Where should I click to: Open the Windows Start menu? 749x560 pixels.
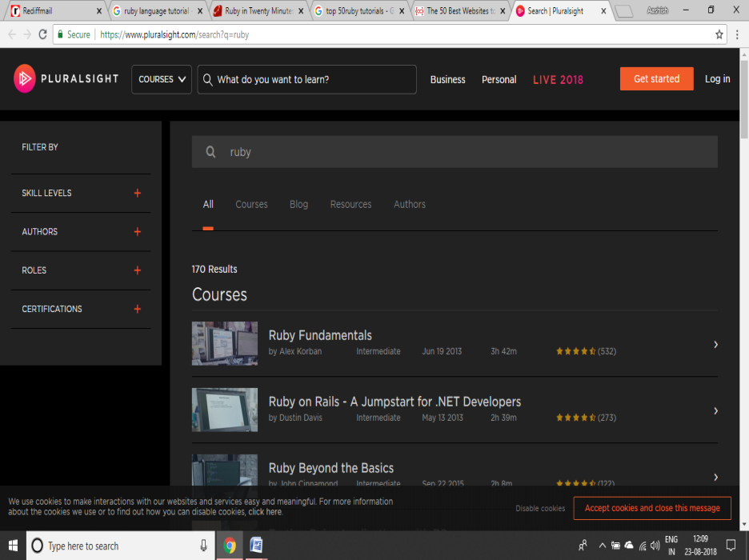coord(13,546)
